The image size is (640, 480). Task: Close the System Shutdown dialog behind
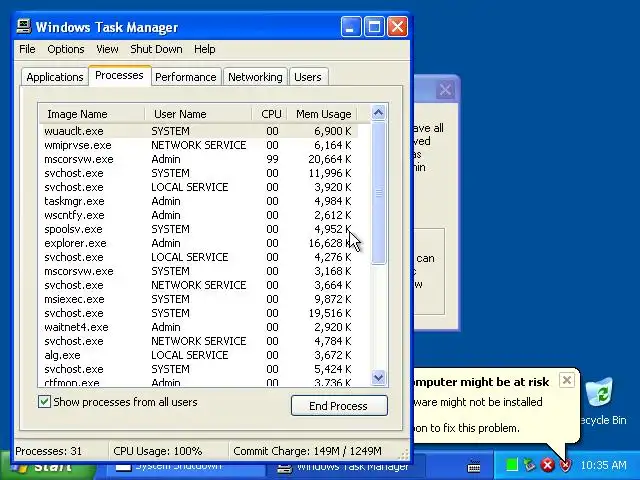445,89
